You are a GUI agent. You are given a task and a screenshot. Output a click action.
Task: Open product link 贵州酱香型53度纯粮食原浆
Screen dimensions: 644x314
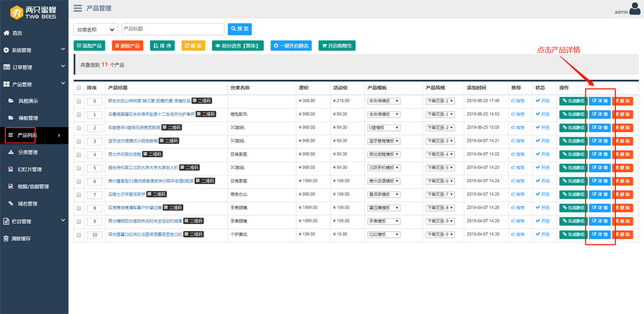(x=150, y=181)
